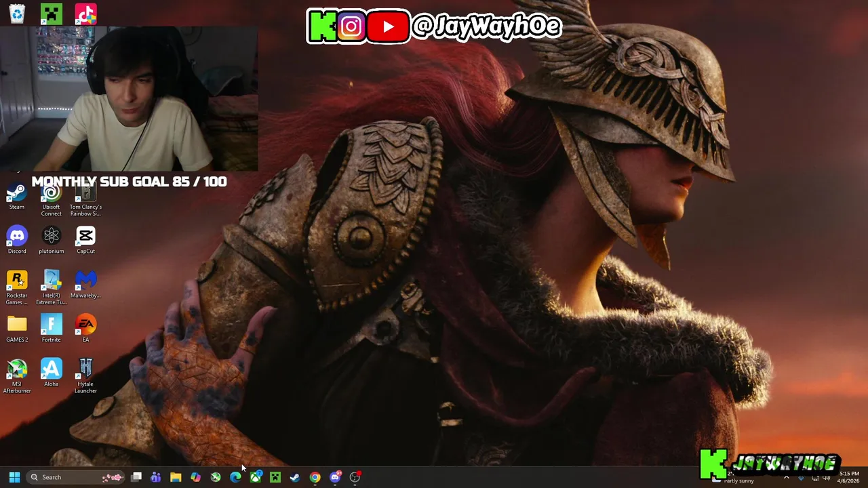Expand the hidden system tray icons chevron

click(x=787, y=477)
